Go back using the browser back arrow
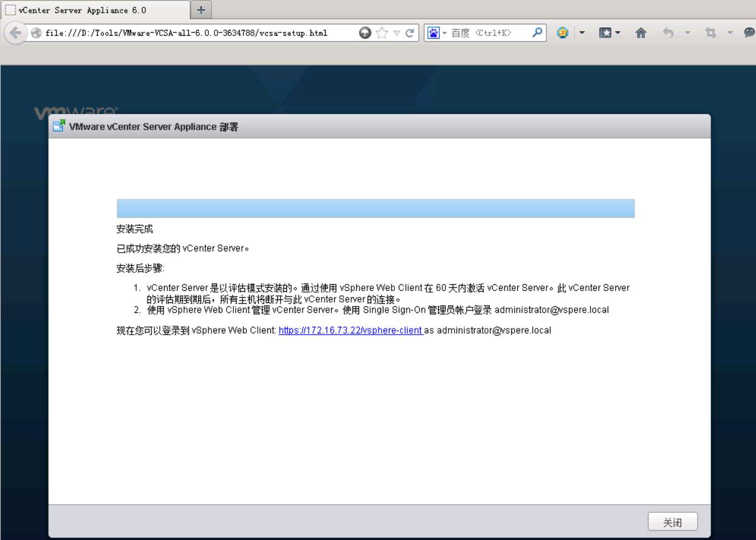Viewport: 756px width, 540px height. (x=15, y=33)
